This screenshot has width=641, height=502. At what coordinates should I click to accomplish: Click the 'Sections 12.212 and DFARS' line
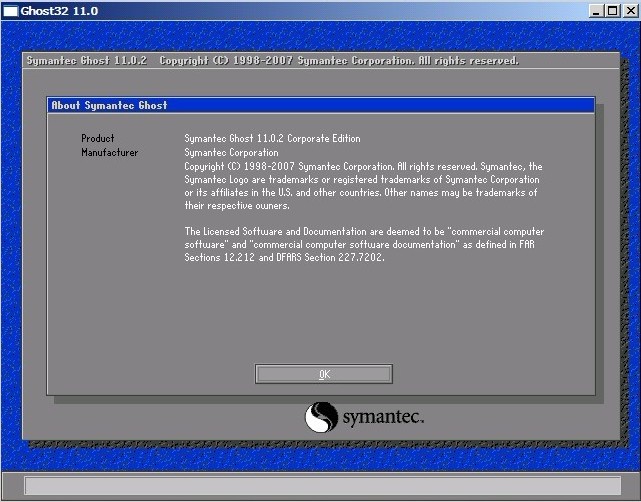(x=284, y=257)
